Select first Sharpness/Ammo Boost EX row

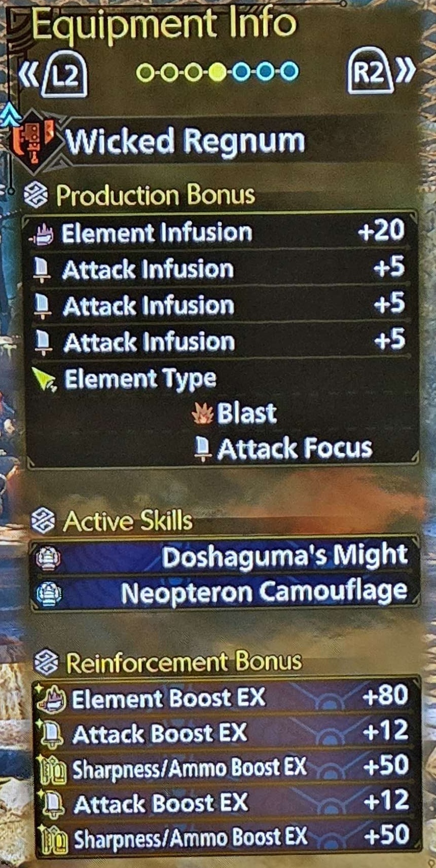(x=227, y=767)
